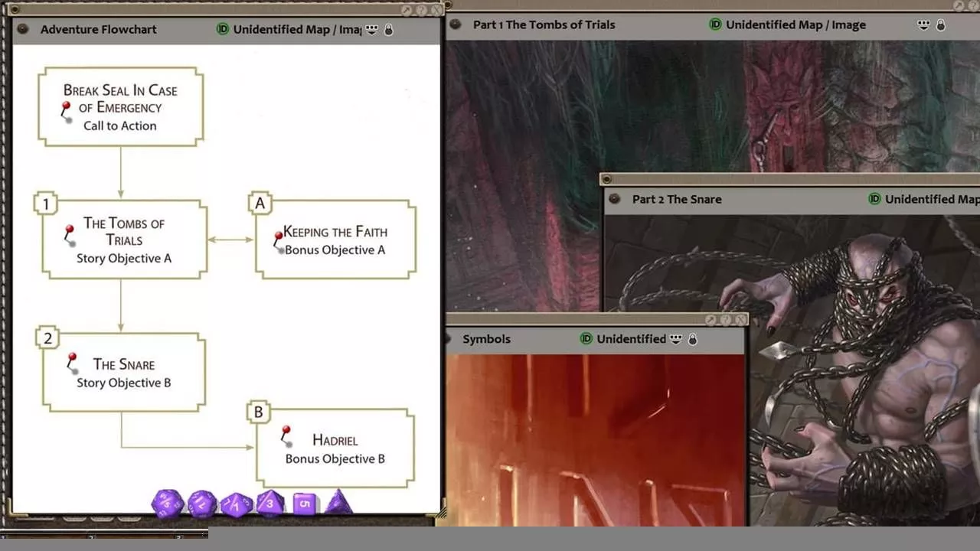Click Bonus Objective A text in flowchart
980x551 pixels.
tap(335, 249)
